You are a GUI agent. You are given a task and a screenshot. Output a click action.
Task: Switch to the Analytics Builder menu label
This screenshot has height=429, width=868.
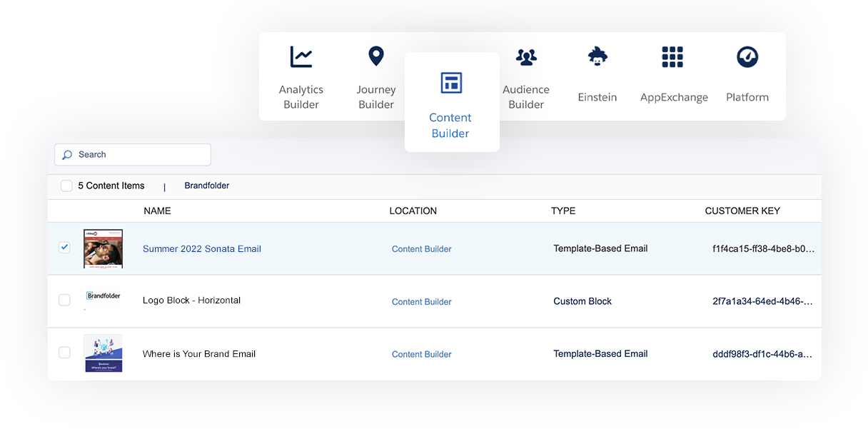[301, 97]
